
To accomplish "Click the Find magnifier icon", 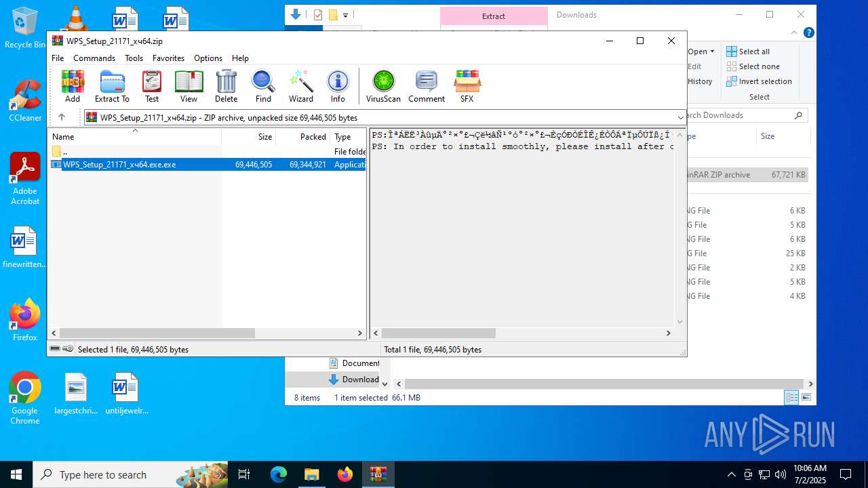I will [x=263, y=87].
